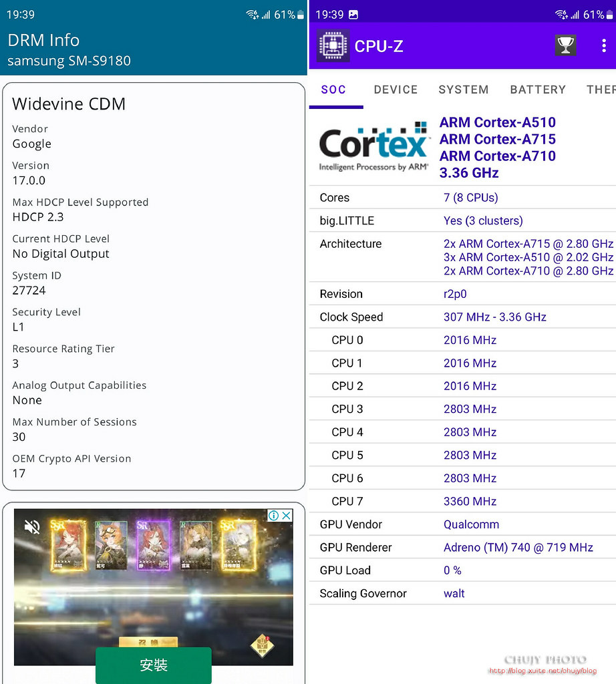The width and height of the screenshot is (616, 684).
Task: Tap the Scaling Governor value walt
Action: pos(454,594)
